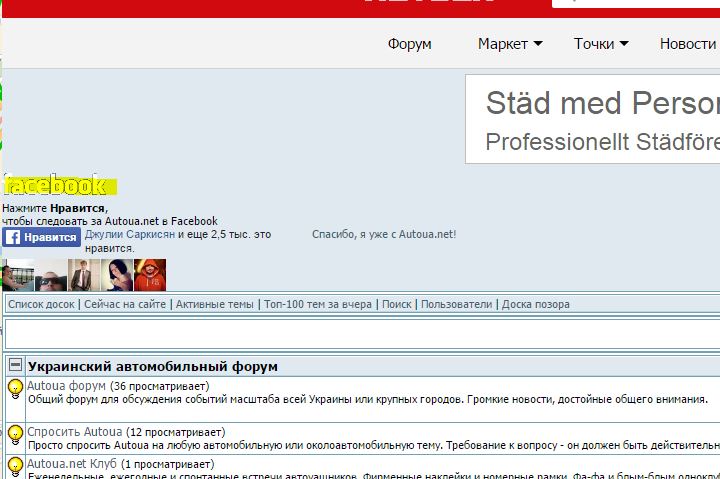This screenshot has width=720, height=479.
Task: Click lightbulb icon beside Autoua.net Клуб
Action: pos(15,466)
